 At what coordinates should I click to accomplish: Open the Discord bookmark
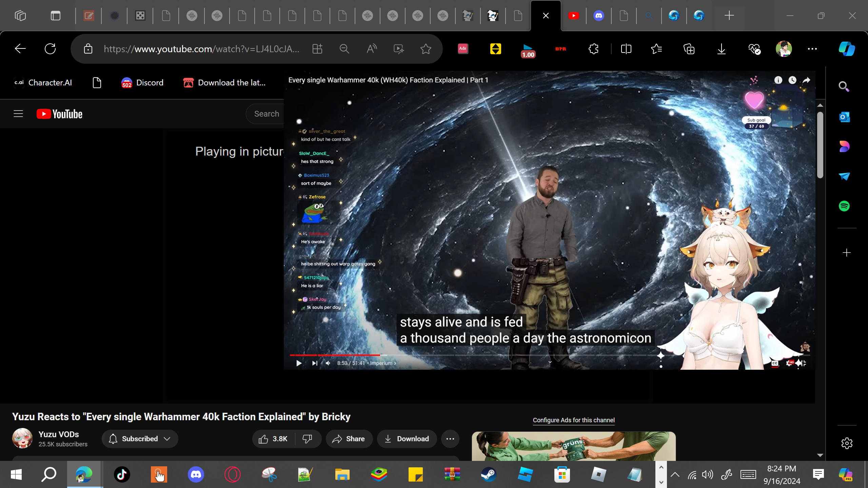coord(142,83)
